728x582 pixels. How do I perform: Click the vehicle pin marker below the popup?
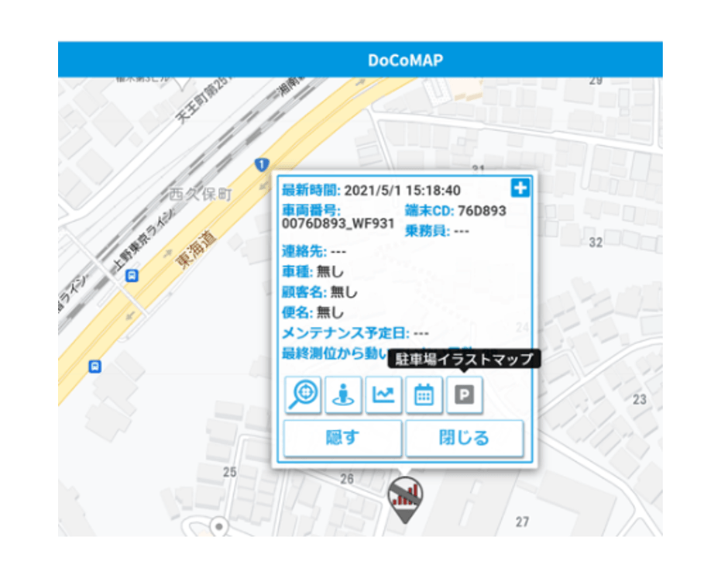click(x=404, y=500)
